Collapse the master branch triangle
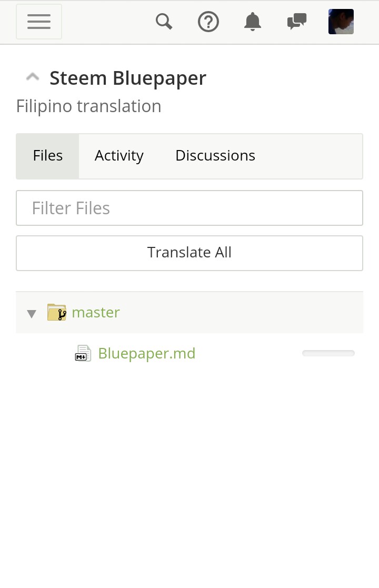The image size is (379, 588). coord(32,314)
